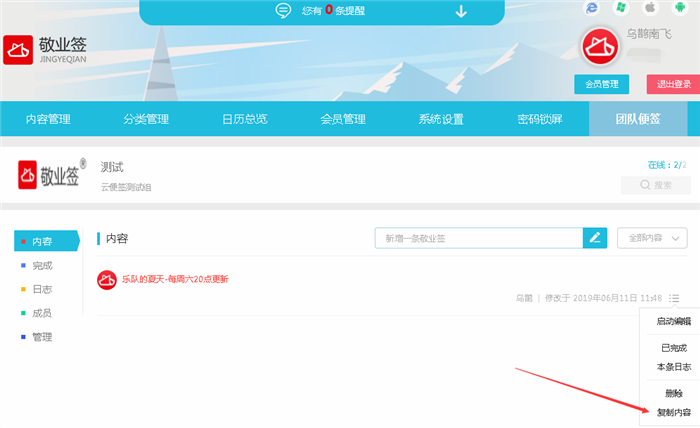Select 日志 in the left sidebar
This screenshot has height=428, width=700.
point(41,289)
